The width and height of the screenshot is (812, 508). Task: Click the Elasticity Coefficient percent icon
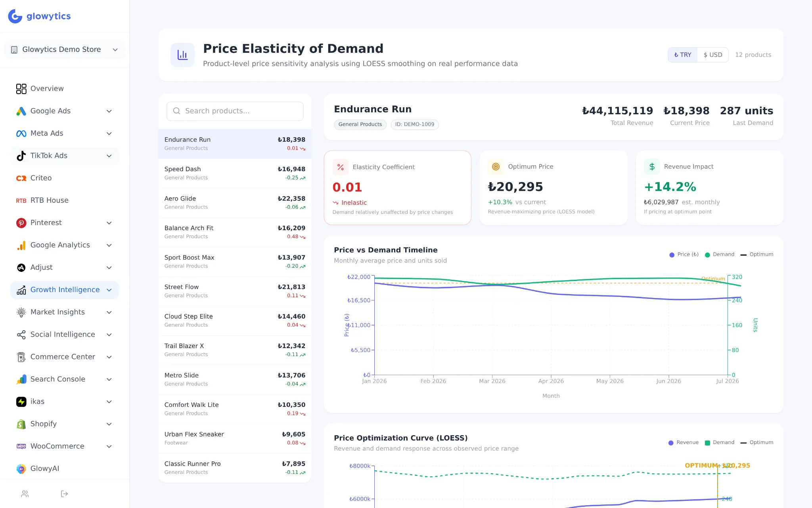(x=340, y=167)
